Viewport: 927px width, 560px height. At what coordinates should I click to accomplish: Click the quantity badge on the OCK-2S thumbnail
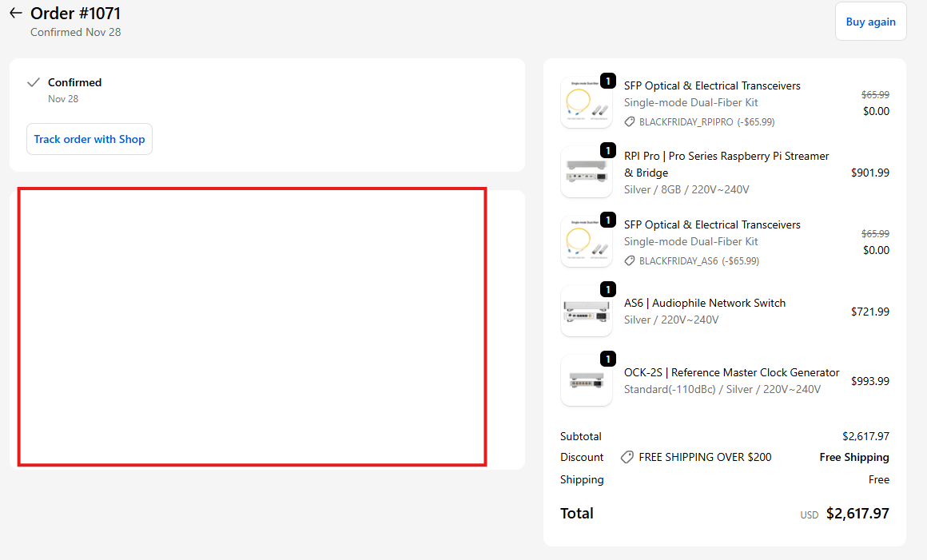click(x=608, y=359)
